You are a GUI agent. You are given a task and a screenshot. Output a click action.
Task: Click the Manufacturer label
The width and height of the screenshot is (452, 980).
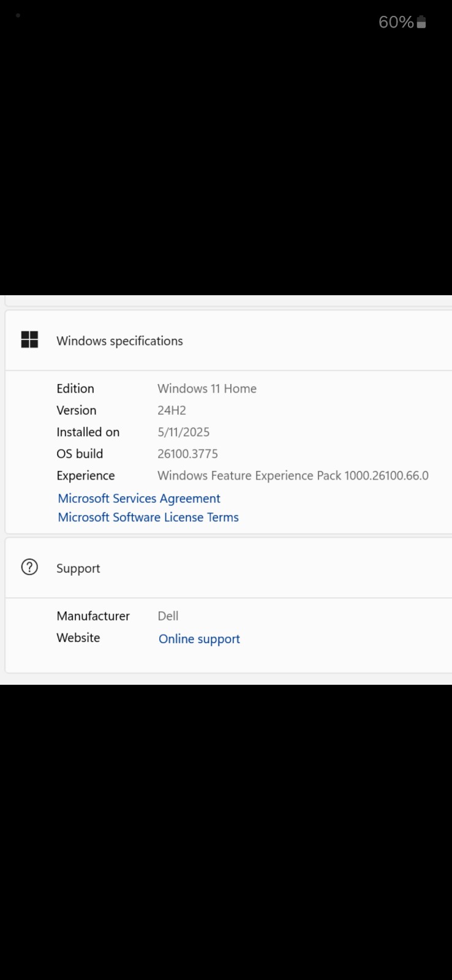click(x=93, y=616)
